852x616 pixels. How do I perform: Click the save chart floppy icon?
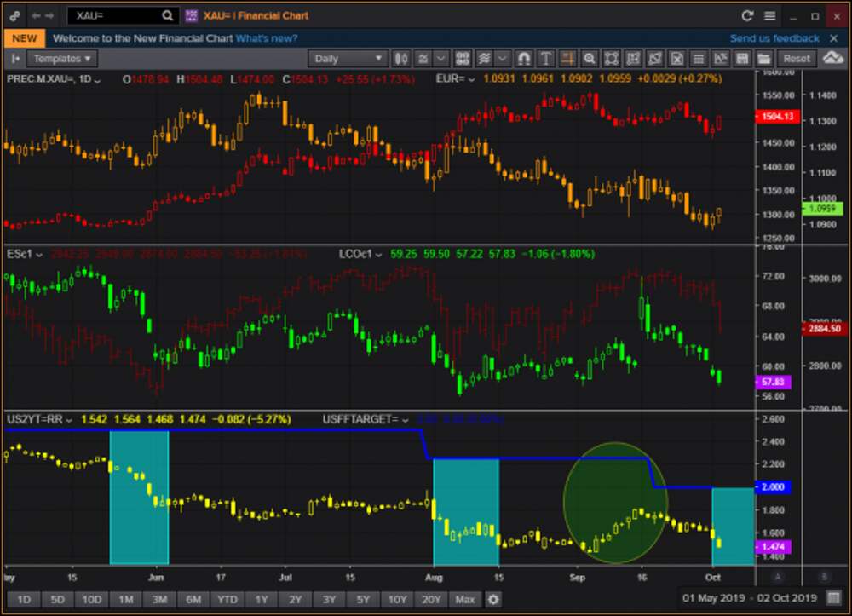(x=742, y=59)
